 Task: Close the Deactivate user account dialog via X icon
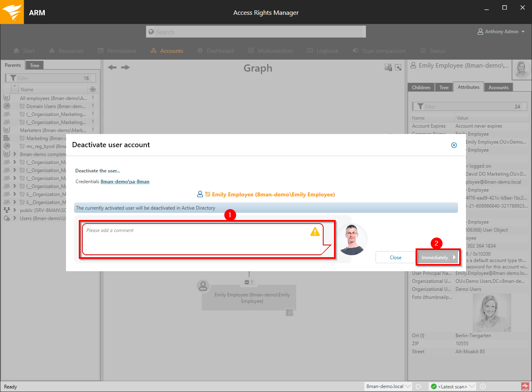pyautogui.click(x=454, y=145)
